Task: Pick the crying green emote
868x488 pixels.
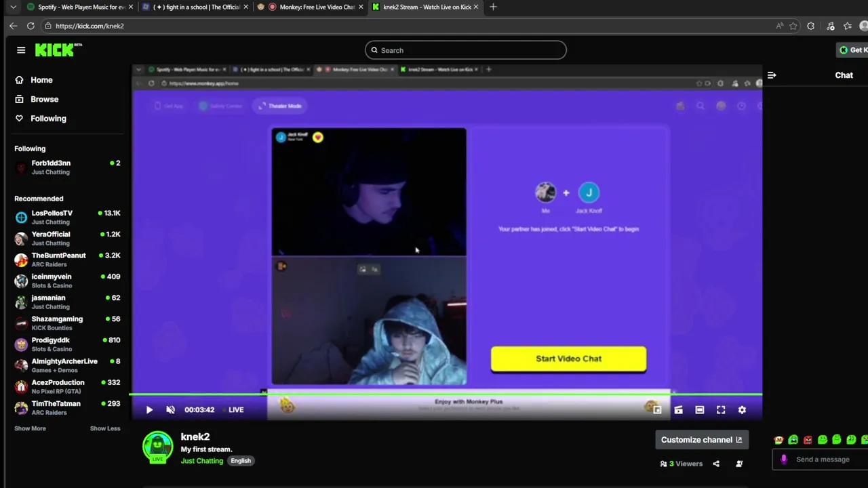Action: 793,440
